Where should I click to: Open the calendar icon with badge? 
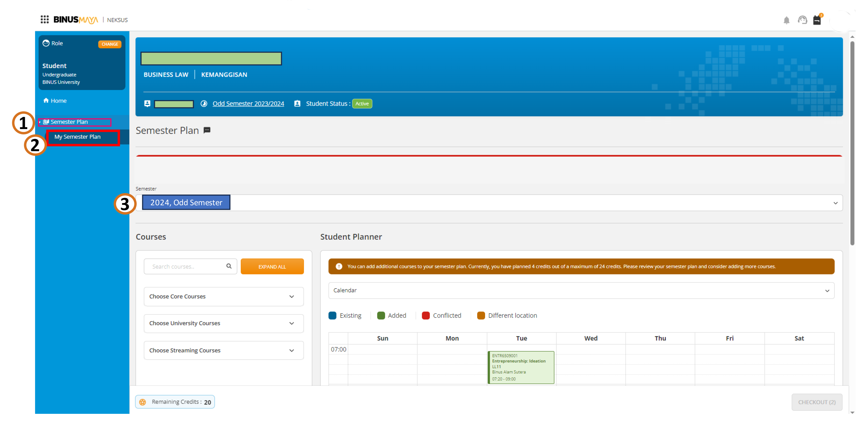pyautogui.click(x=817, y=20)
